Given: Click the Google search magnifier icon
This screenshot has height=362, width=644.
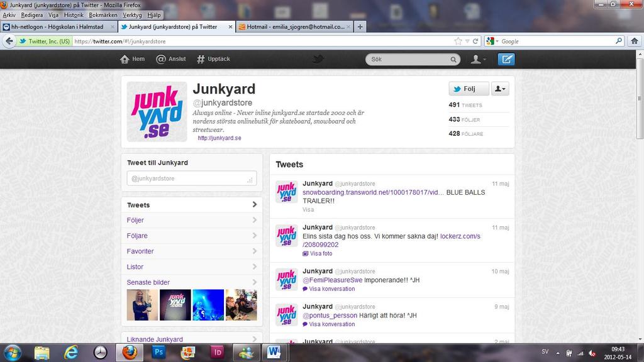Looking at the screenshot, I should [x=619, y=41].
